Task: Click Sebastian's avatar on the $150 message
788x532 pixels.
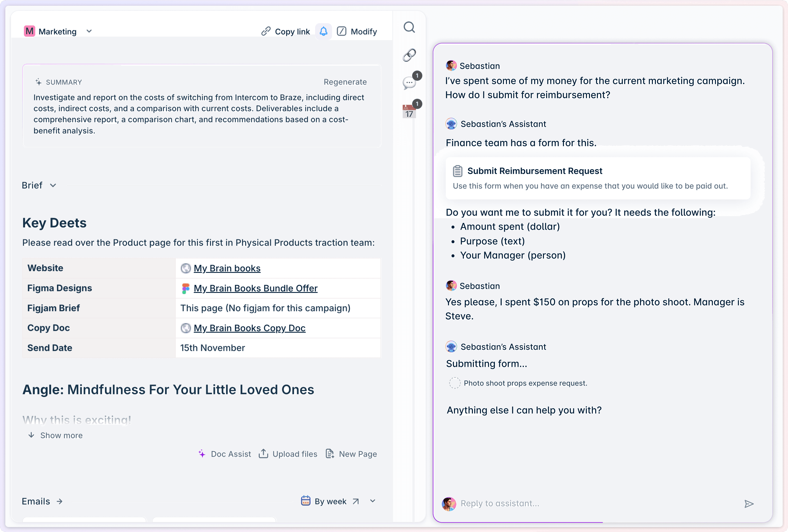Action: pos(451,286)
